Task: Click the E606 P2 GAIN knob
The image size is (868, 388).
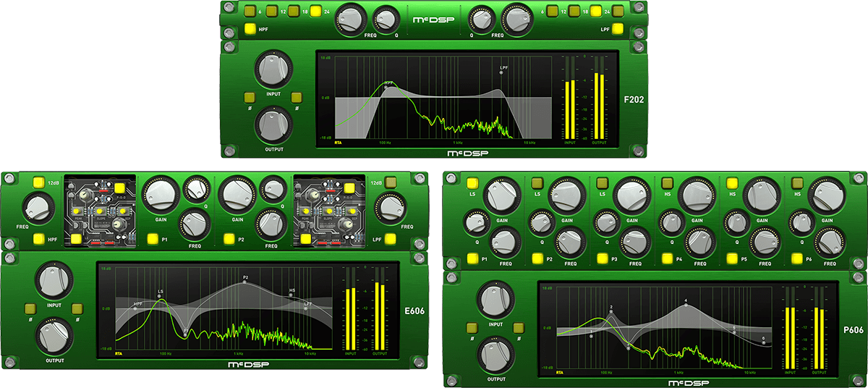Action: [237, 193]
